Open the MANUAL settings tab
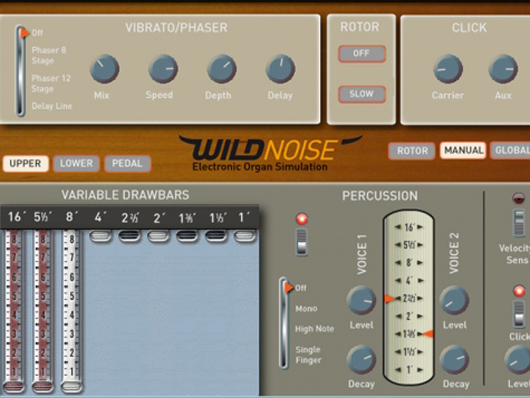Viewport: 530px width, 398px height. pos(463,150)
